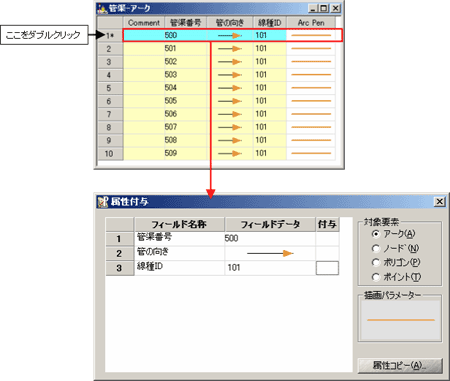Click the 線種ID column header in arc table
Screen dimensions: 450x381
[x=270, y=23]
